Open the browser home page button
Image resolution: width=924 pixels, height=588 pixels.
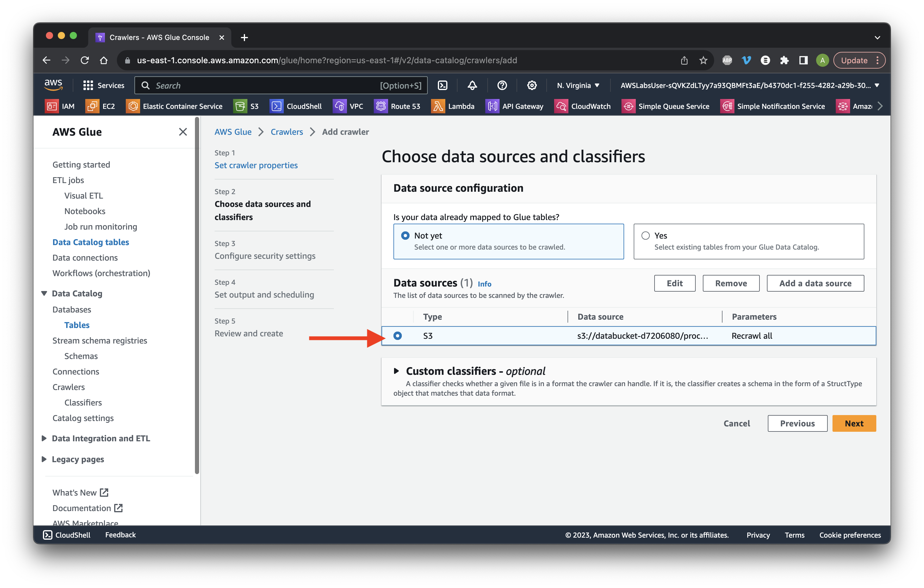pos(104,60)
